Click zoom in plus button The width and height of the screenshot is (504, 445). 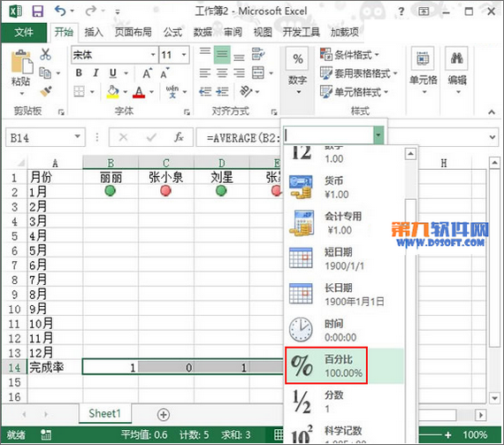tap(447, 435)
